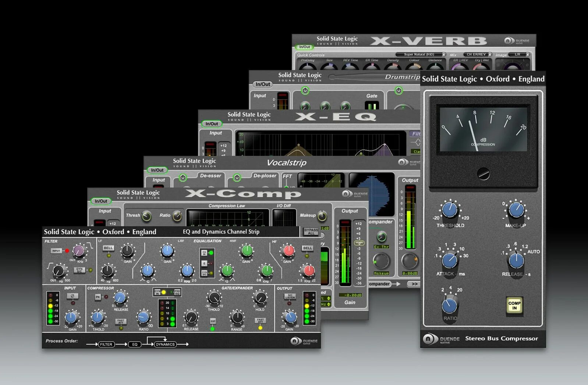The image size is (588, 385).
Task: Open the X-Verb Mix CH ER/REV dropdown
Action: [477, 55]
